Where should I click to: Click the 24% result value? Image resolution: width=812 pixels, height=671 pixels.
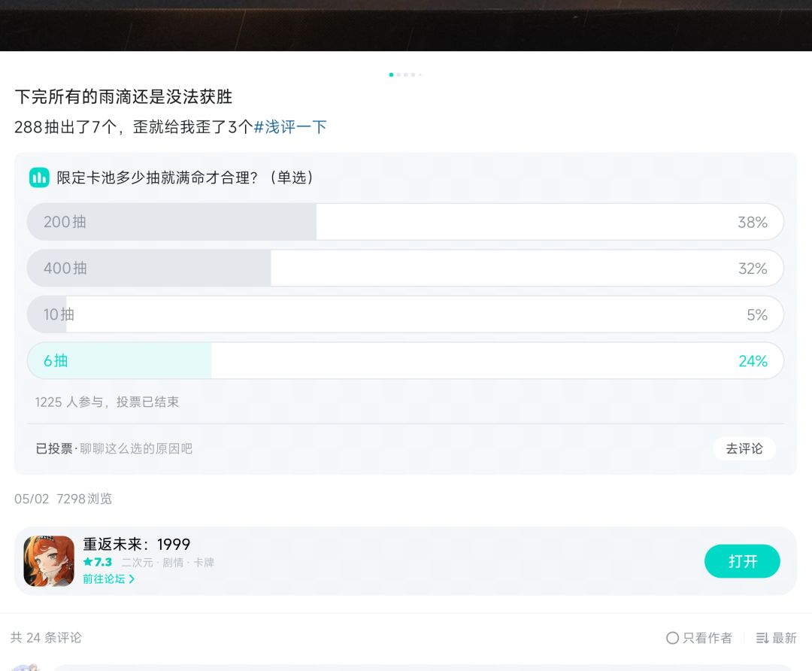click(x=753, y=361)
